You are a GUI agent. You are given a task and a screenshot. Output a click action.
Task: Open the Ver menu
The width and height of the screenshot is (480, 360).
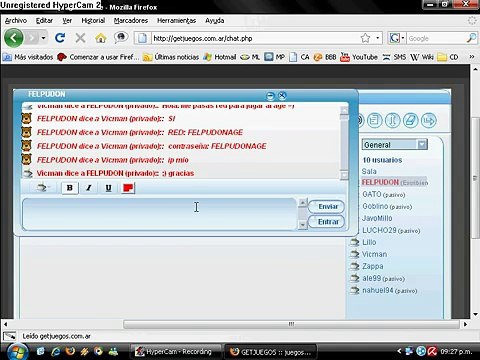(x=67, y=21)
